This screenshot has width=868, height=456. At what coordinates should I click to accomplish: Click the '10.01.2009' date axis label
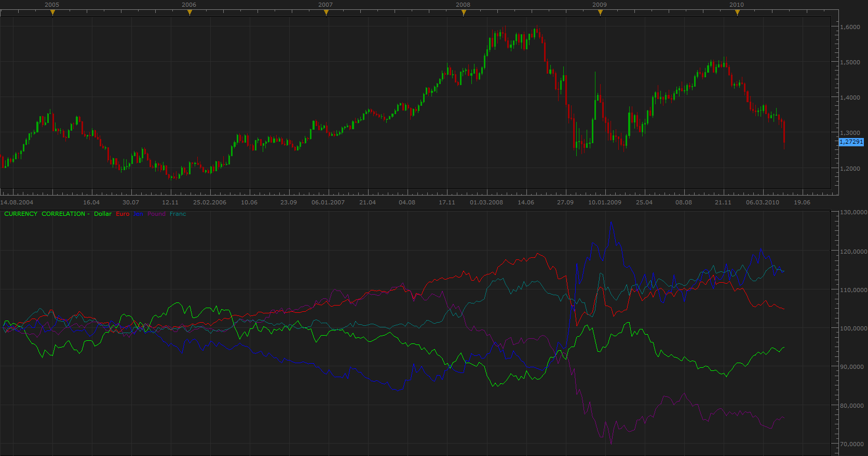pyautogui.click(x=605, y=202)
